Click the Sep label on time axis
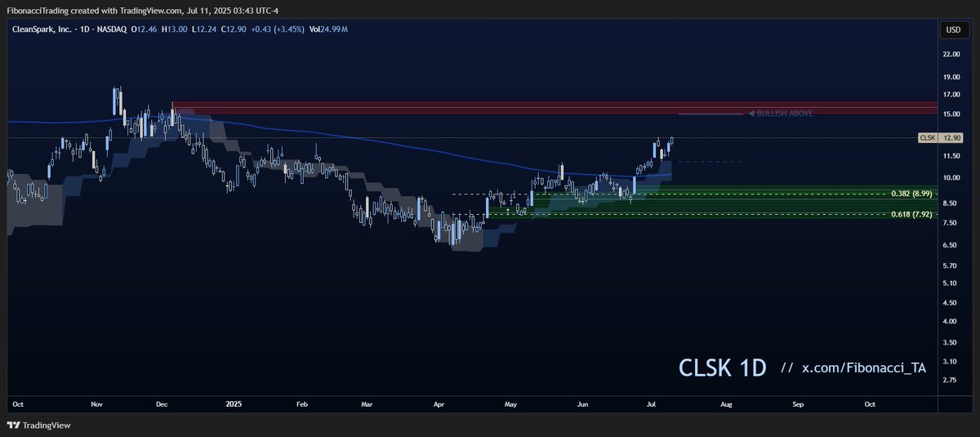Screen dimensions: 980x437 (x=798, y=404)
